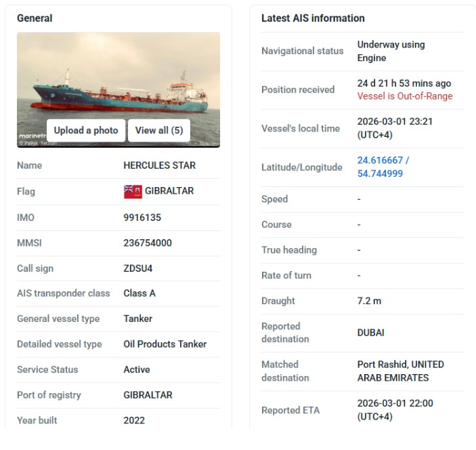Click the Oil Products Tanker type value
This screenshot has width=476, height=450.
[x=165, y=344]
